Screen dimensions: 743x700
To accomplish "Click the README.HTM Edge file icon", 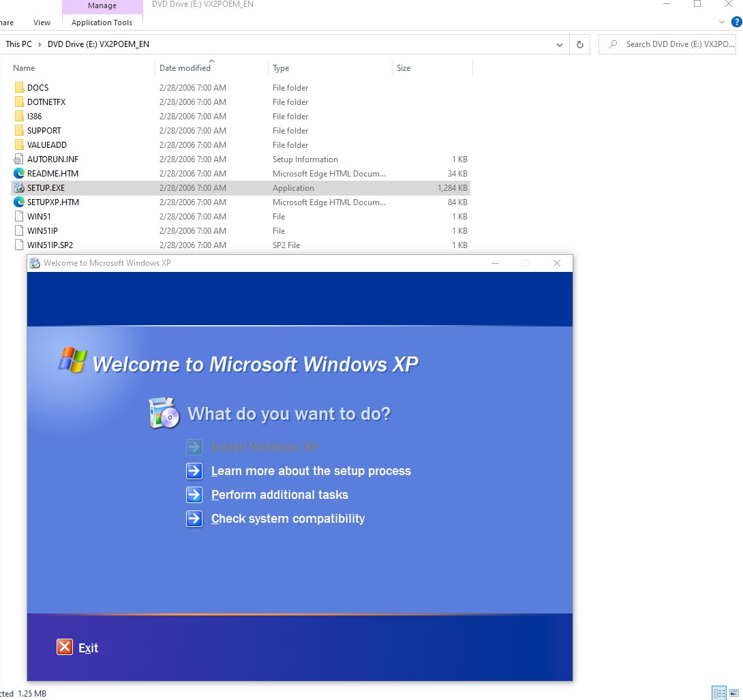I will coord(18,174).
